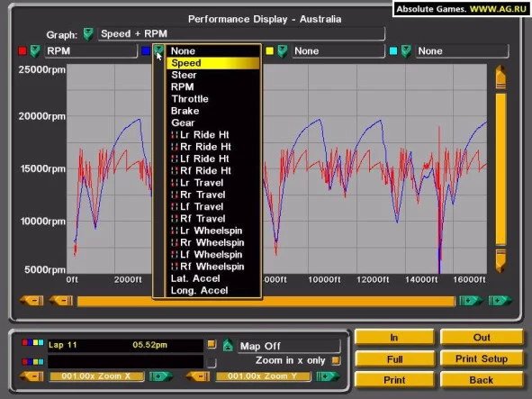532x399 pixels.
Task: Click the cyan channel color swatch
Action: (393, 51)
